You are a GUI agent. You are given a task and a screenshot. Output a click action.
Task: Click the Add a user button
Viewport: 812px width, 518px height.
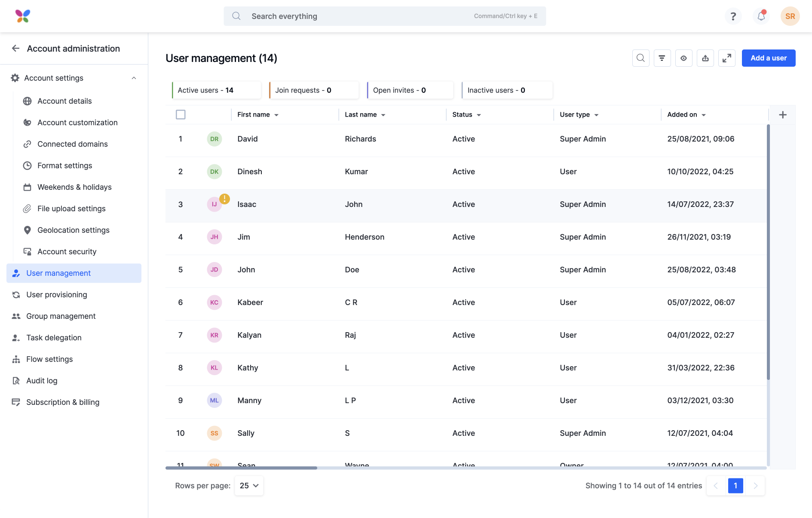769,58
